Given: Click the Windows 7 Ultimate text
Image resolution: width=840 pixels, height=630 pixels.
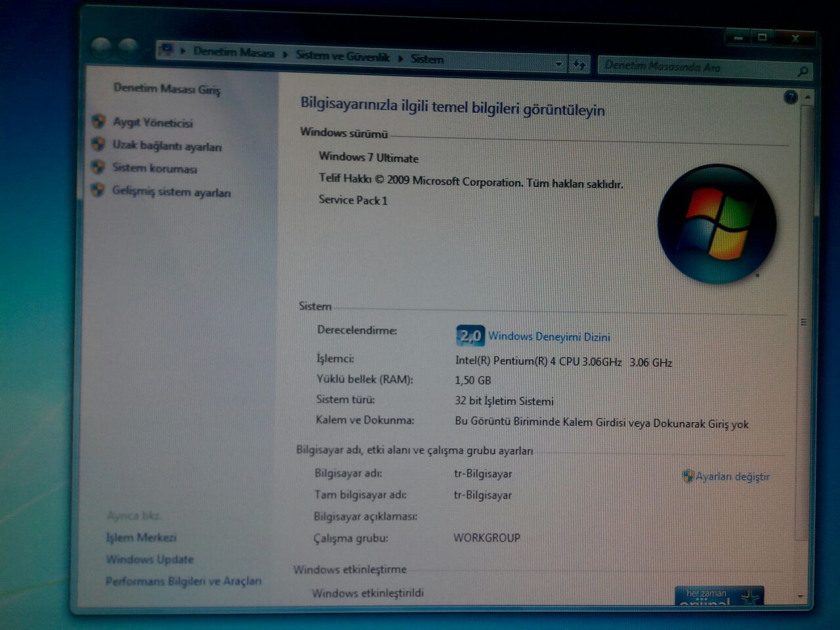Looking at the screenshot, I should (x=368, y=157).
